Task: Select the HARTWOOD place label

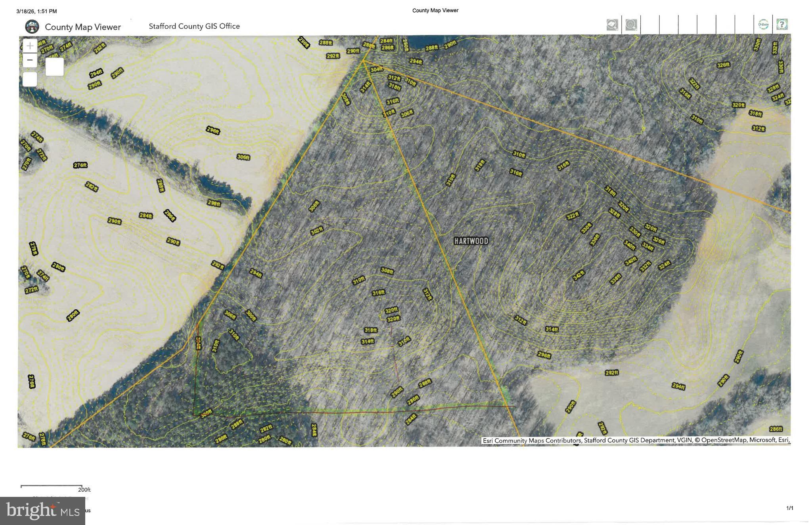Action: [x=471, y=241]
